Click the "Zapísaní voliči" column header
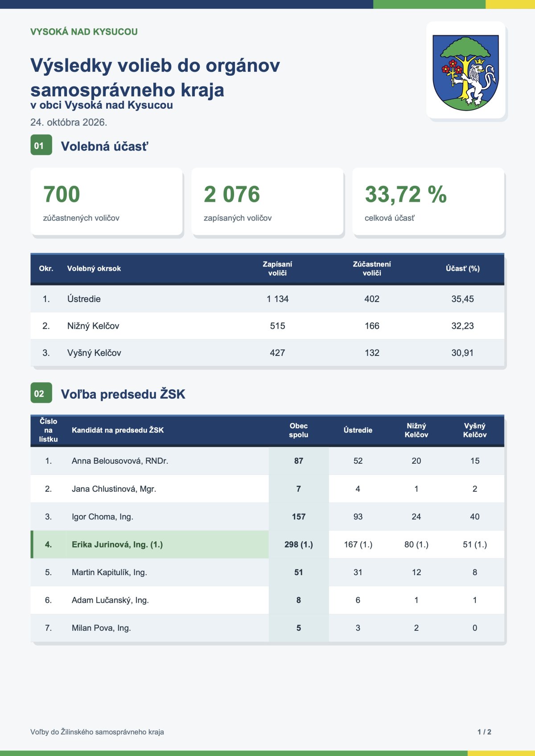This screenshot has height=756, width=535. point(277,269)
